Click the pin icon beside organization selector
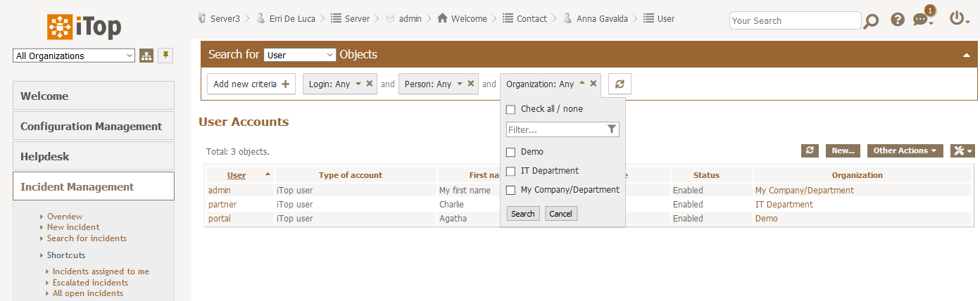Screen dimensions: 980x301 coord(165,56)
